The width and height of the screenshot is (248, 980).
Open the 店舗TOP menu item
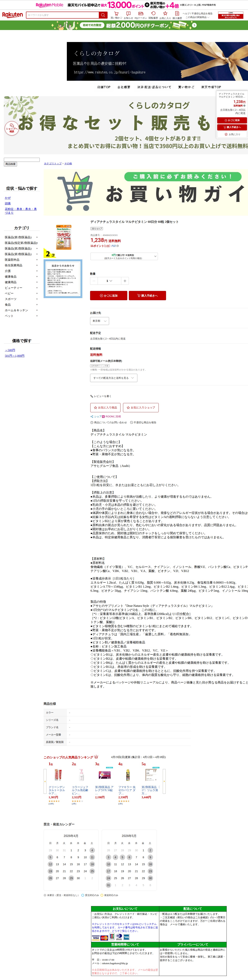point(104,87)
